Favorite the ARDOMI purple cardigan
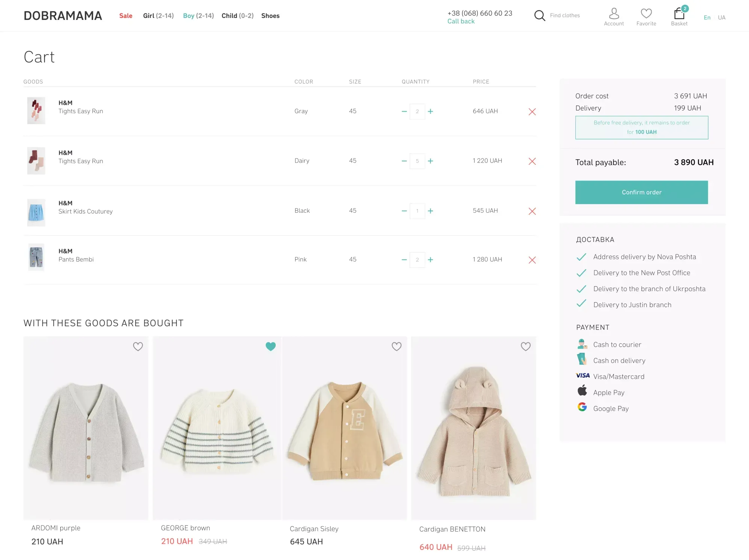 tap(138, 346)
